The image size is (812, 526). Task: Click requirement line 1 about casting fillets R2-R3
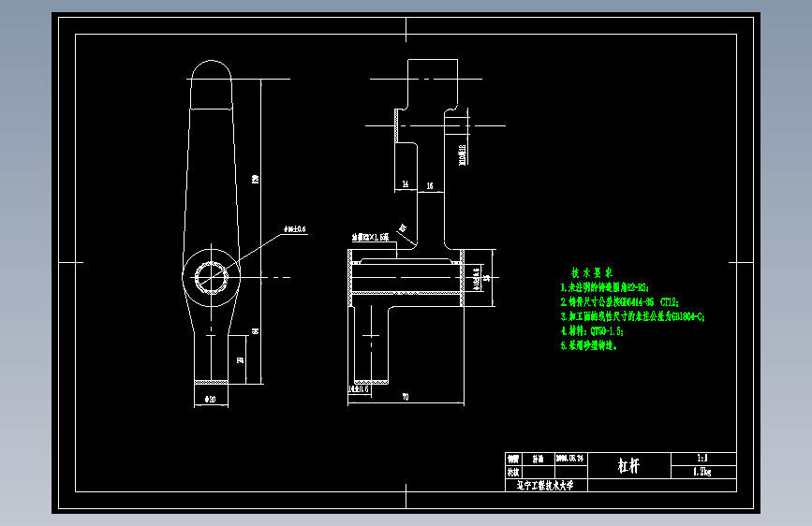point(604,287)
